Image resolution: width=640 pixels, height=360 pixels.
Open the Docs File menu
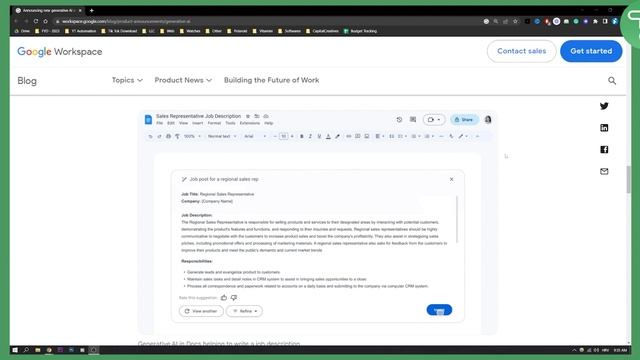click(160, 123)
